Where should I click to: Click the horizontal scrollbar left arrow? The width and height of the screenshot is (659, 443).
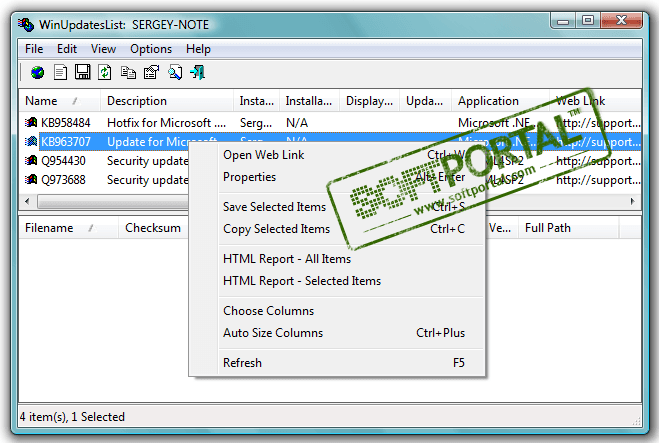[27, 201]
